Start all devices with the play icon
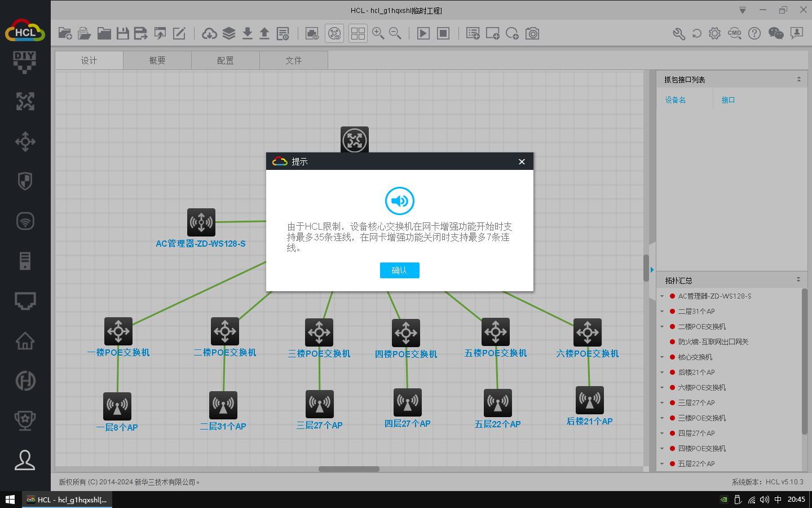The width and height of the screenshot is (812, 508). click(423, 33)
